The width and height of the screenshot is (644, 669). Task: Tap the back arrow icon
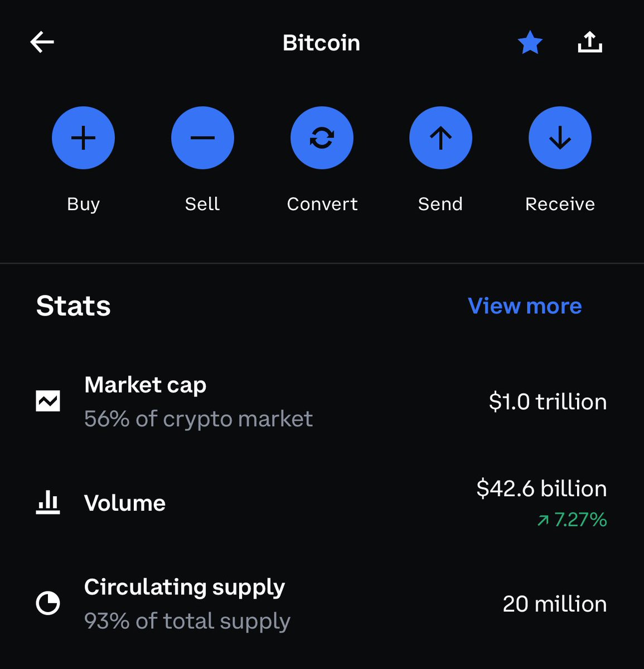coord(42,42)
